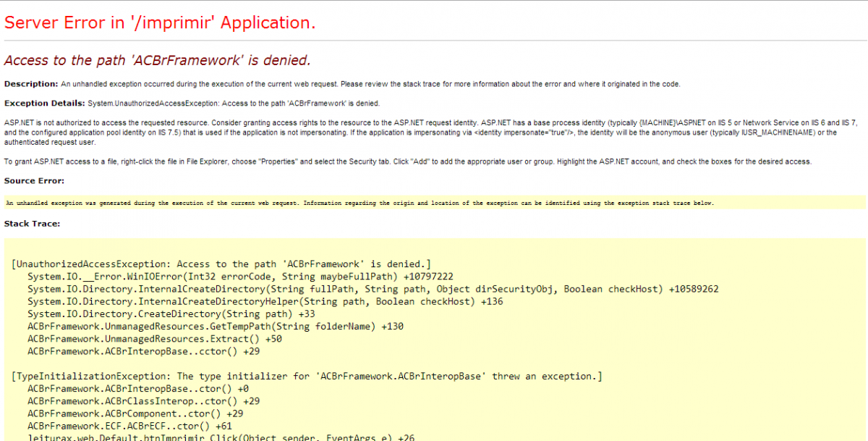Click the "An unhandled exception was generated" source error box
This screenshot has height=441, width=868.
(x=435, y=203)
